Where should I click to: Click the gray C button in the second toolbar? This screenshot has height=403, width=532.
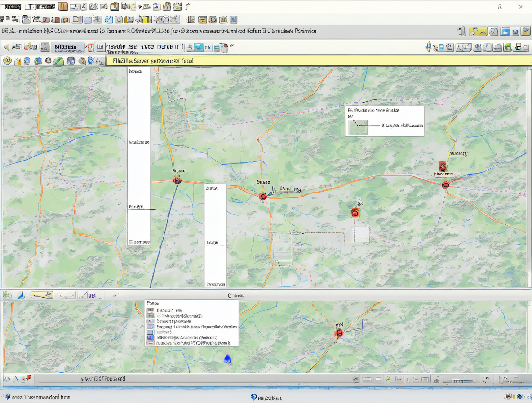119,20
